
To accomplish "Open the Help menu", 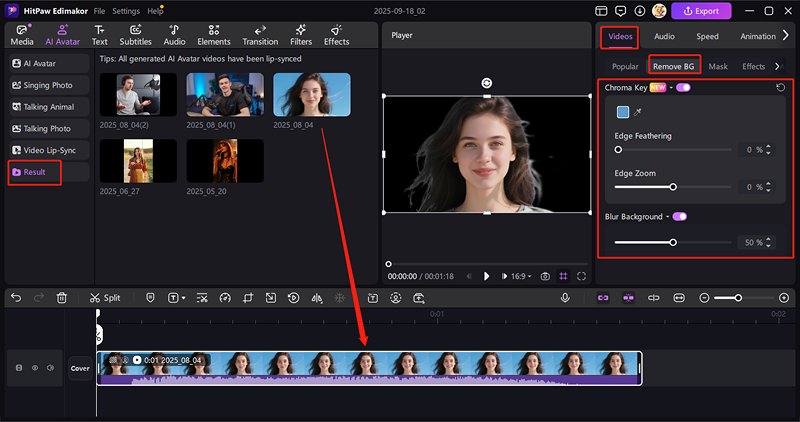I will pyautogui.click(x=155, y=11).
